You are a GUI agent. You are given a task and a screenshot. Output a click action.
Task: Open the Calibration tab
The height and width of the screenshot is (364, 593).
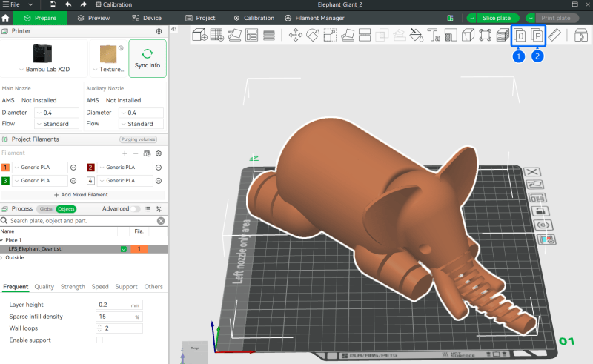click(x=254, y=18)
